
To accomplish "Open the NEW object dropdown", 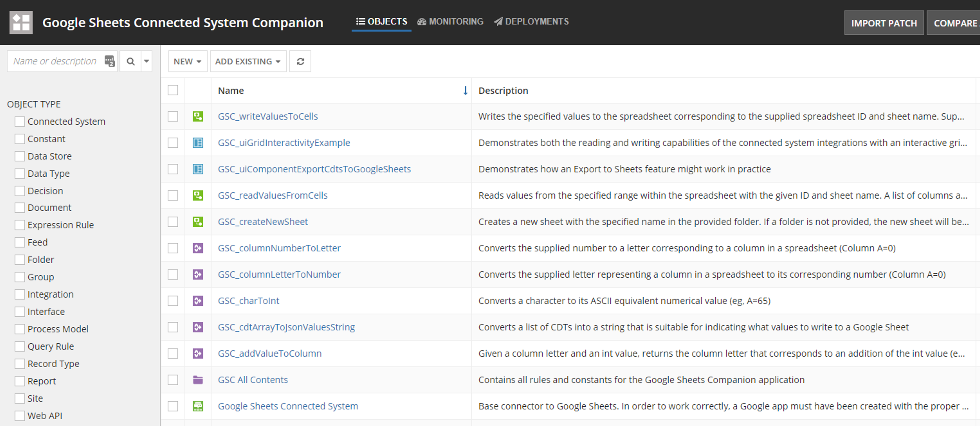I will [188, 61].
